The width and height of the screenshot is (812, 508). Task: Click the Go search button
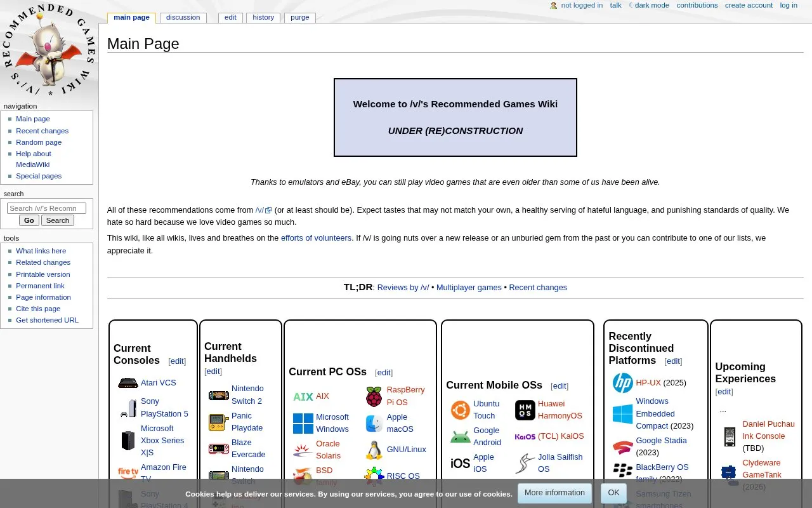coord(29,220)
